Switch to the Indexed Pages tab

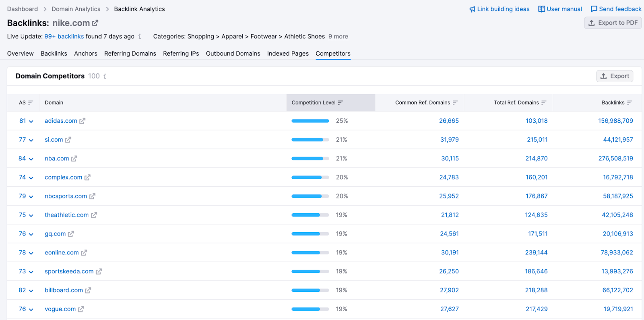point(288,54)
